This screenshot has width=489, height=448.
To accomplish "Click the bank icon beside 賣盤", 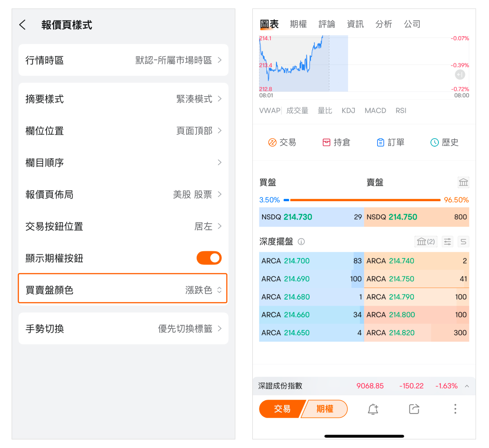I will 463,182.
